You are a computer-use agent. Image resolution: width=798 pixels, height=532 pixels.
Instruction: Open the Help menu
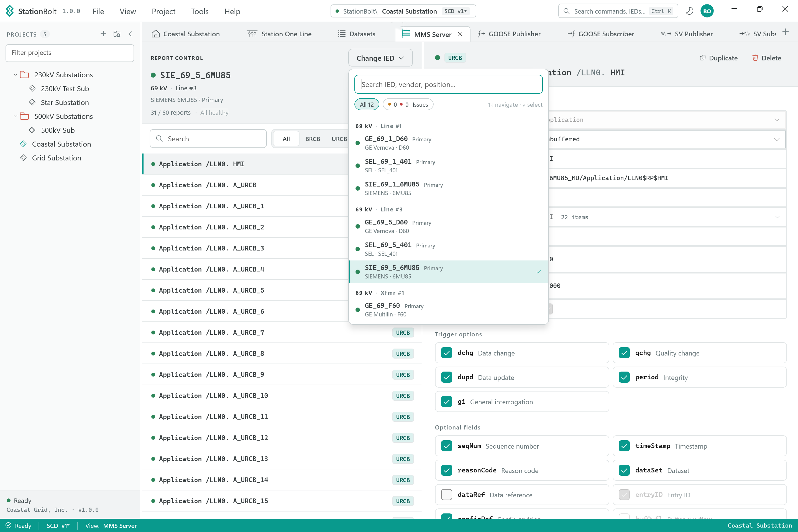(232, 11)
